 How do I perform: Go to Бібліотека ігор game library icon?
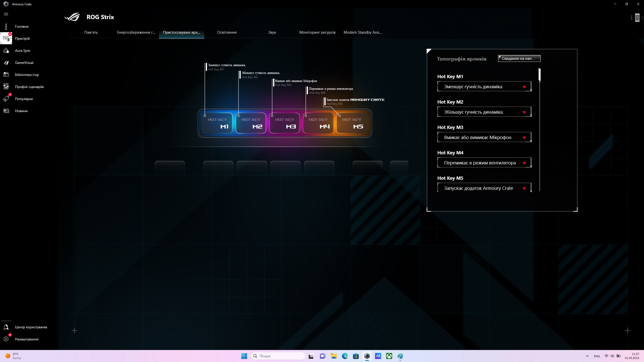tap(6, 75)
